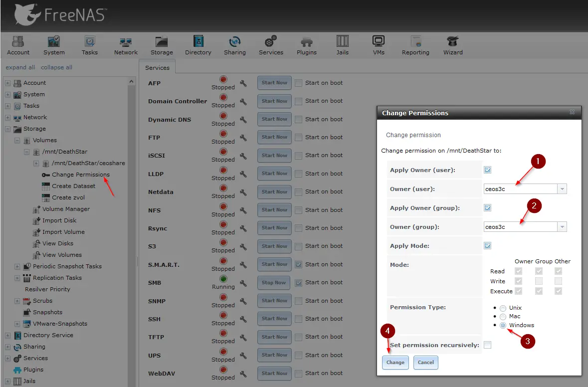Select the Windows permission type
This screenshot has height=387, width=588.
503,325
